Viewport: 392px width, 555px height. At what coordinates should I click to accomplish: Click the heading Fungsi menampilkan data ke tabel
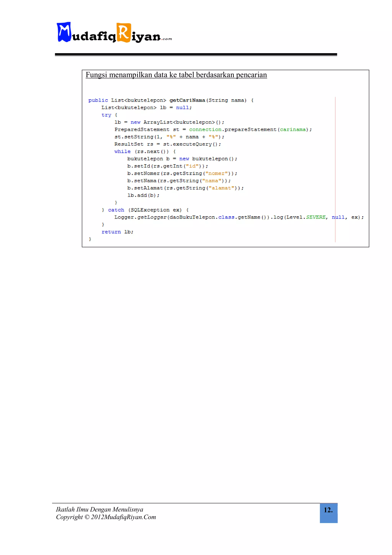point(176,75)
